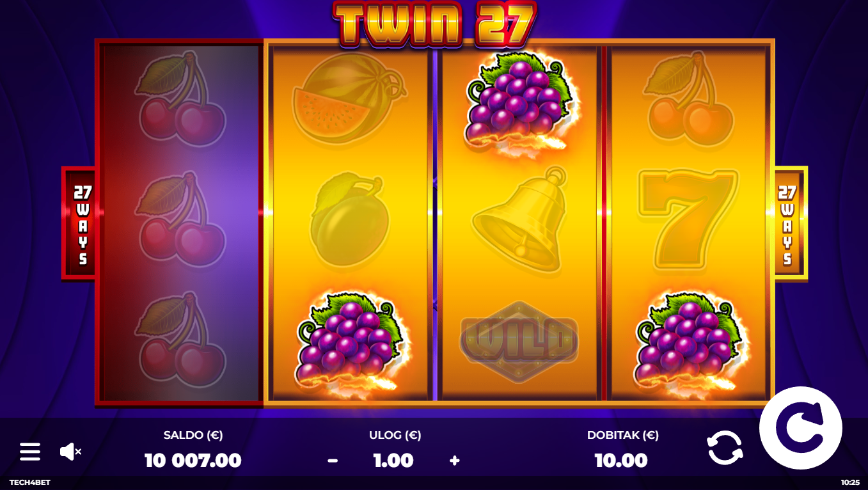This screenshot has height=490, width=868.
Task: Click the yellow 27 WAYS right indicator
Action: (789, 223)
